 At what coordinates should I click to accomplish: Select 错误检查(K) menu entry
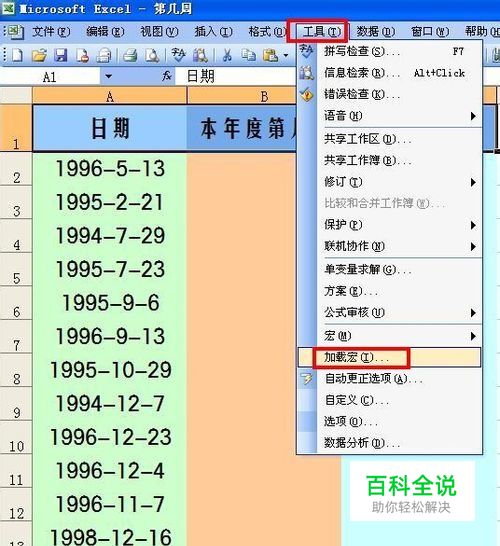[390, 94]
